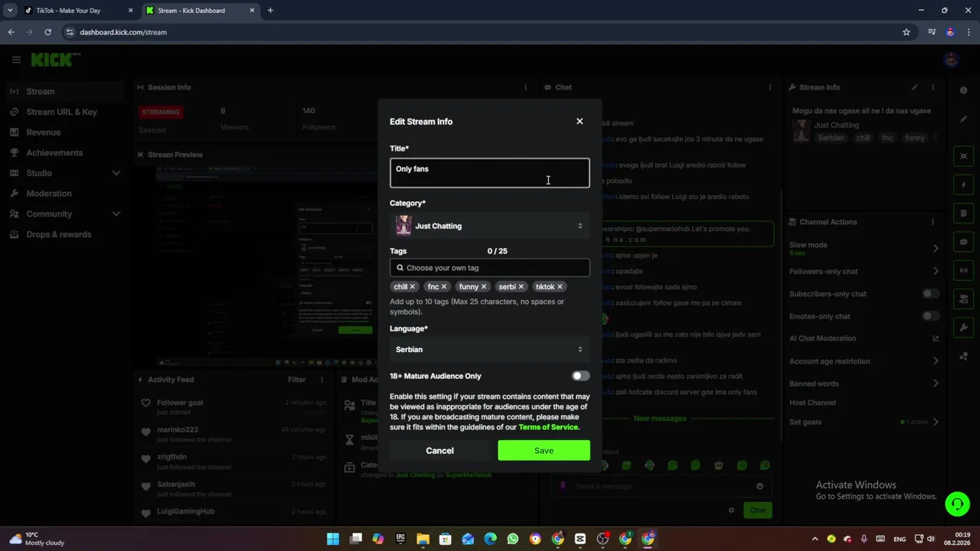Open Session Info panel options menu
Viewport: 980px width, 551px height.
[525, 87]
